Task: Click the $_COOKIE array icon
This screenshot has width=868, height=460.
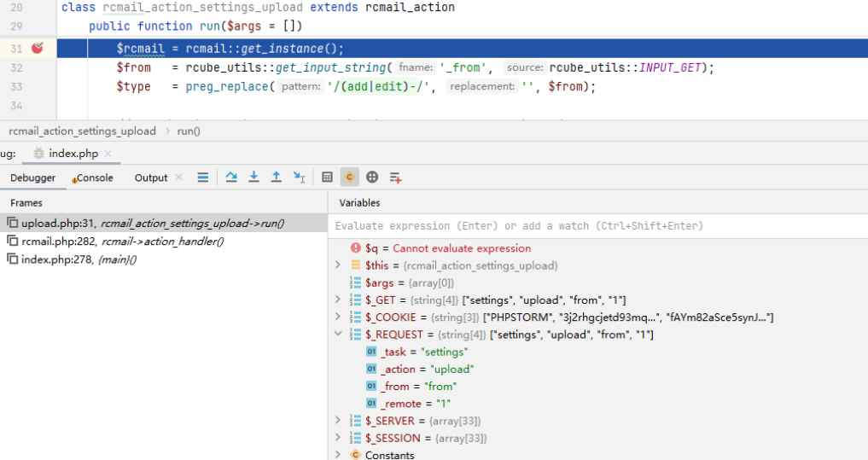Action: [355, 317]
